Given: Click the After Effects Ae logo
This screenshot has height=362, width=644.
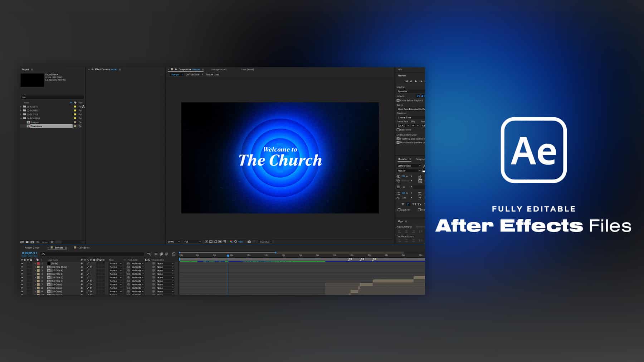Looking at the screenshot, I should click(533, 150).
